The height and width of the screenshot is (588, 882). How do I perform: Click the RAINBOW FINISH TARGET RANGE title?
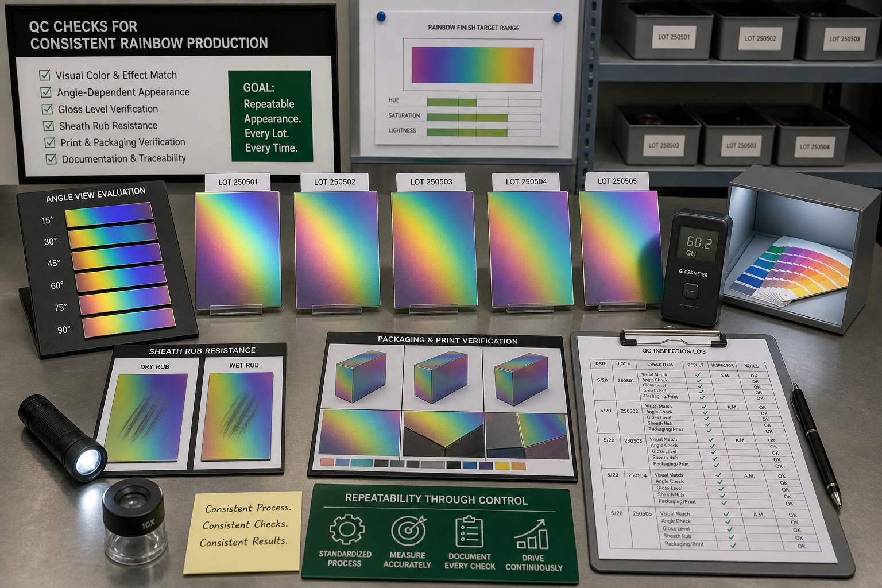point(474,28)
